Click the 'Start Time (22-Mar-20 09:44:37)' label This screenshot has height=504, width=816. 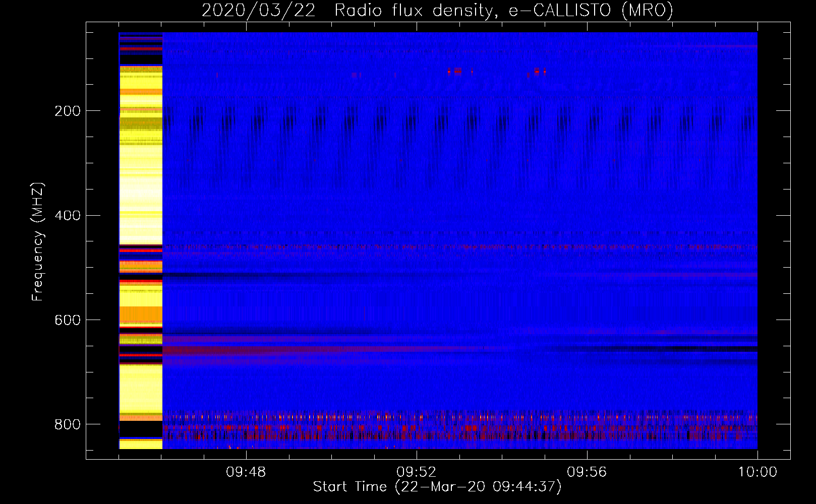(x=437, y=487)
